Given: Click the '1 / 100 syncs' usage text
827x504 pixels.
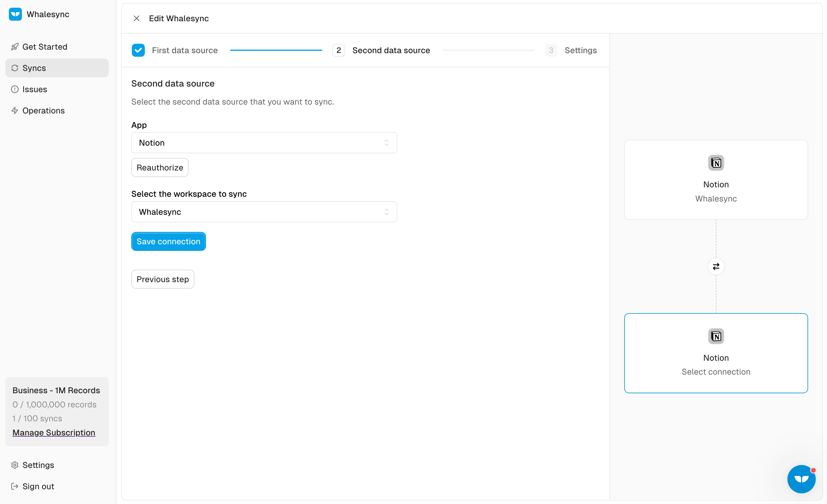Looking at the screenshot, I should pyautogui.click(x=37, y=418).
